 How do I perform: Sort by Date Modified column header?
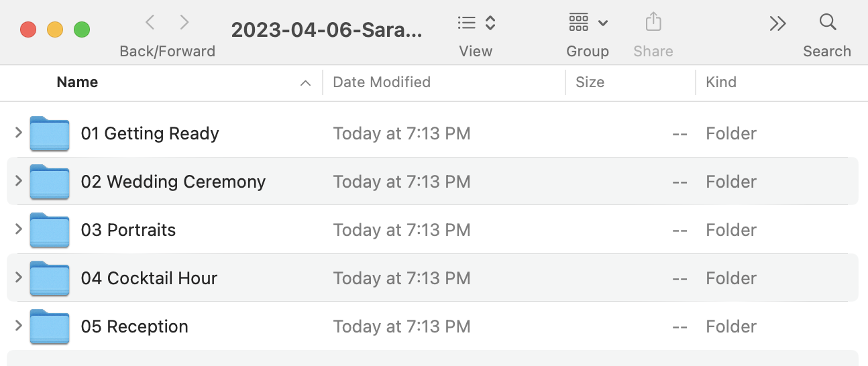(x=444, y=82)
